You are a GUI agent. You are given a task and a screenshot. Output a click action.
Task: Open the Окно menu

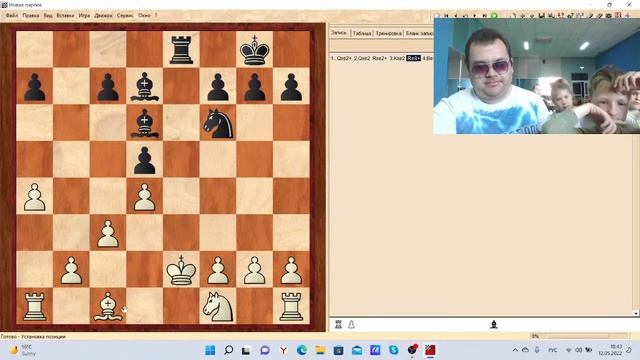point(144,16)
